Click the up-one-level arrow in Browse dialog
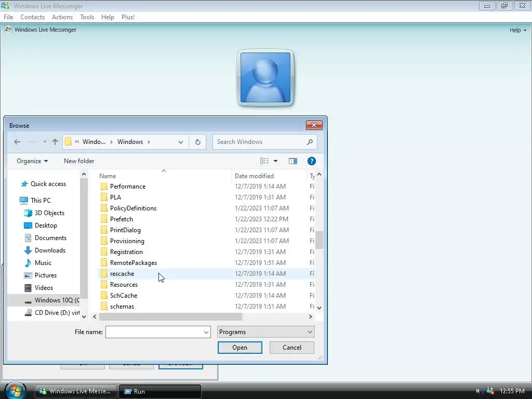This screenshot has height=399, width=532. point(55,142)
